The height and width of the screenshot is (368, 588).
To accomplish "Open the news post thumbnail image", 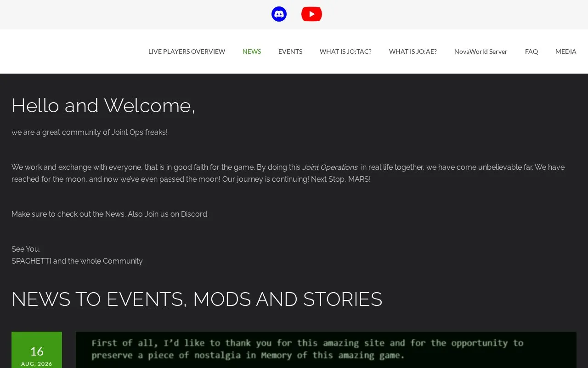I will pyautogui.click(x=326, y=350).
